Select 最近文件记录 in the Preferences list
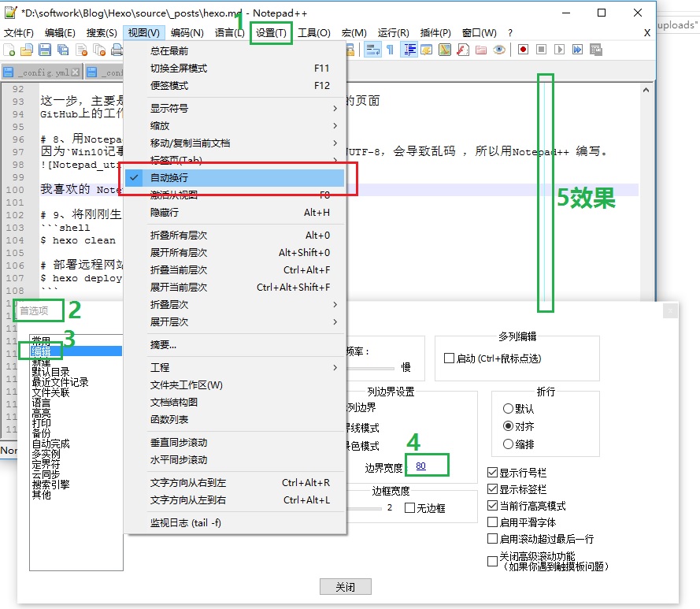 [61, 382]
